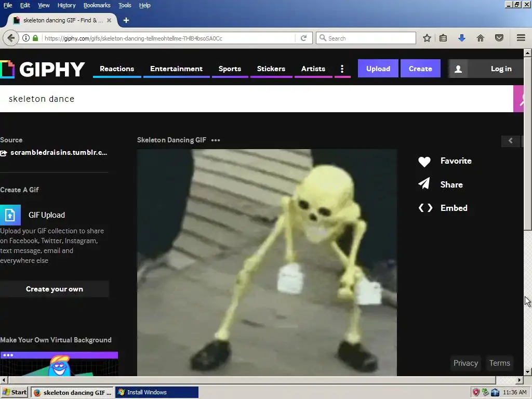Open the Privacy link
Image resolution: width=532 pixels, height=399 pixels.
click(x=465, y=363)
